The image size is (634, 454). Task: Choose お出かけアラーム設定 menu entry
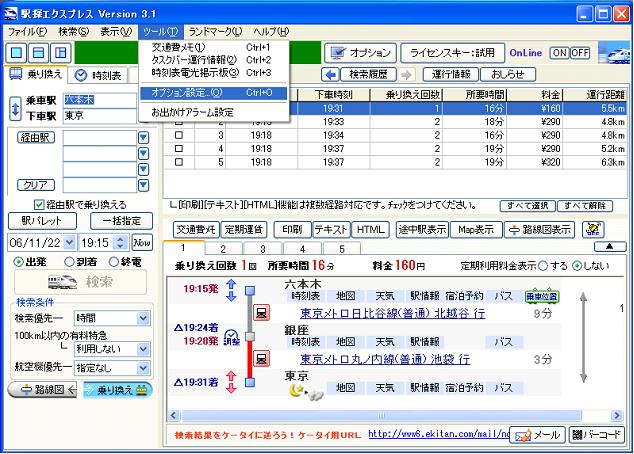point(213,112)
